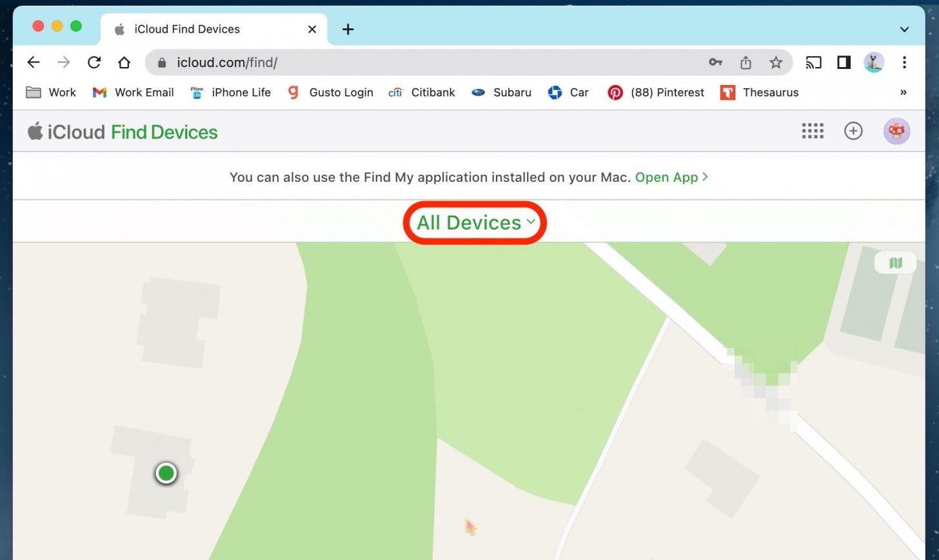This screenshot has height=560, width=939.
Task: Bookmark the page with the star icon
Action: pos(776,63)
